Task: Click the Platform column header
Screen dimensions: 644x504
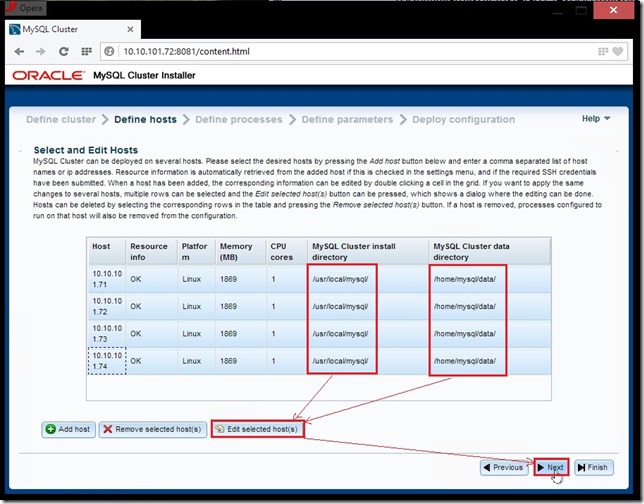Action: (196, 251)
